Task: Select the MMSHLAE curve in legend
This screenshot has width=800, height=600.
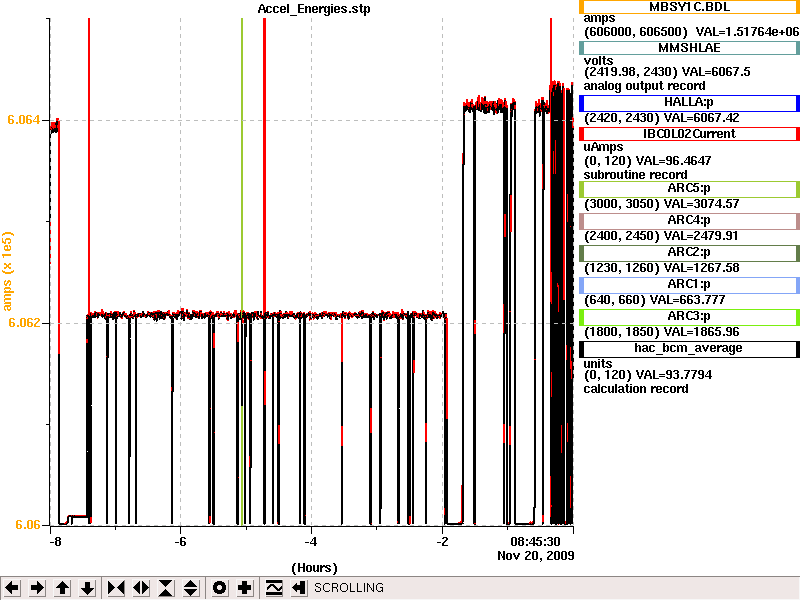Action: click(x=689, y=48)
